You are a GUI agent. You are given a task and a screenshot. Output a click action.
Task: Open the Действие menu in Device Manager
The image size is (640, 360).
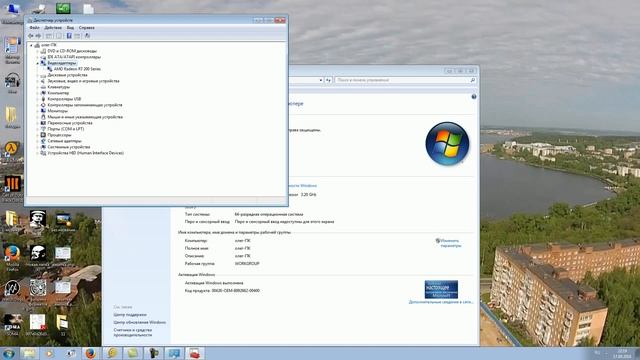(53, 28)
